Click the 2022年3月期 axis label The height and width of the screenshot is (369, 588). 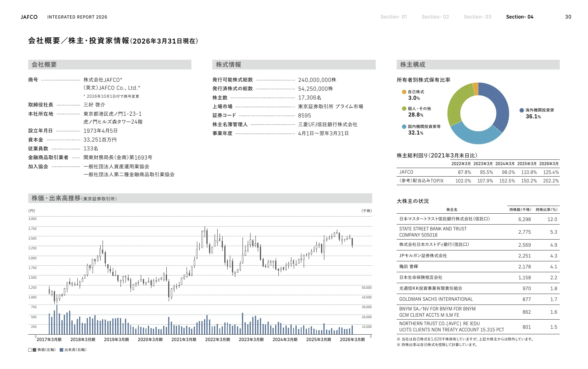(218, 340)
